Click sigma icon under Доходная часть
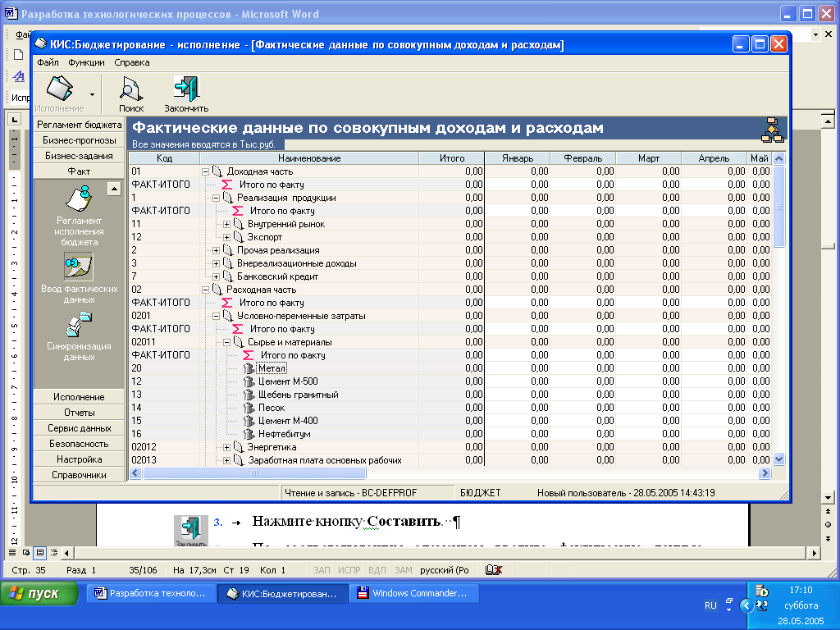The width and height of the screenshot is (840, 630). 227,185
